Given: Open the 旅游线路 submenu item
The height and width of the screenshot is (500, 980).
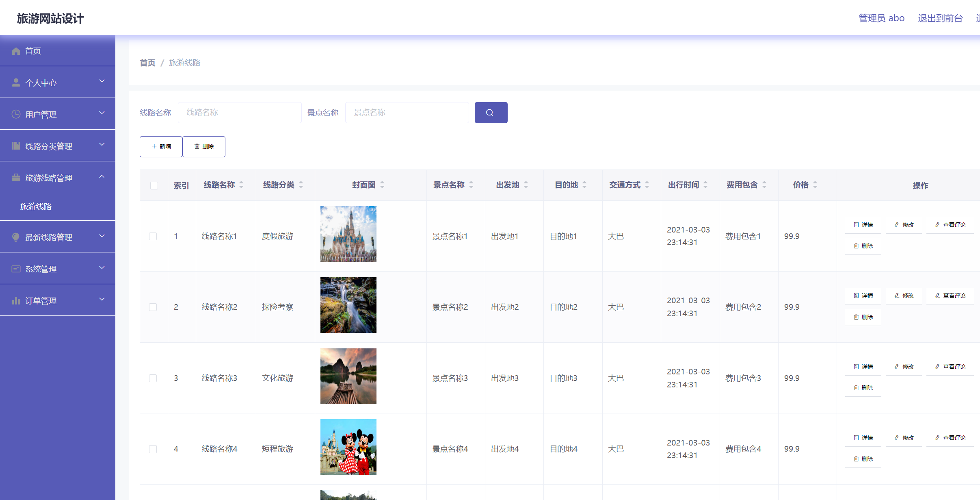Looking at the screenshot, I should 36,207.
